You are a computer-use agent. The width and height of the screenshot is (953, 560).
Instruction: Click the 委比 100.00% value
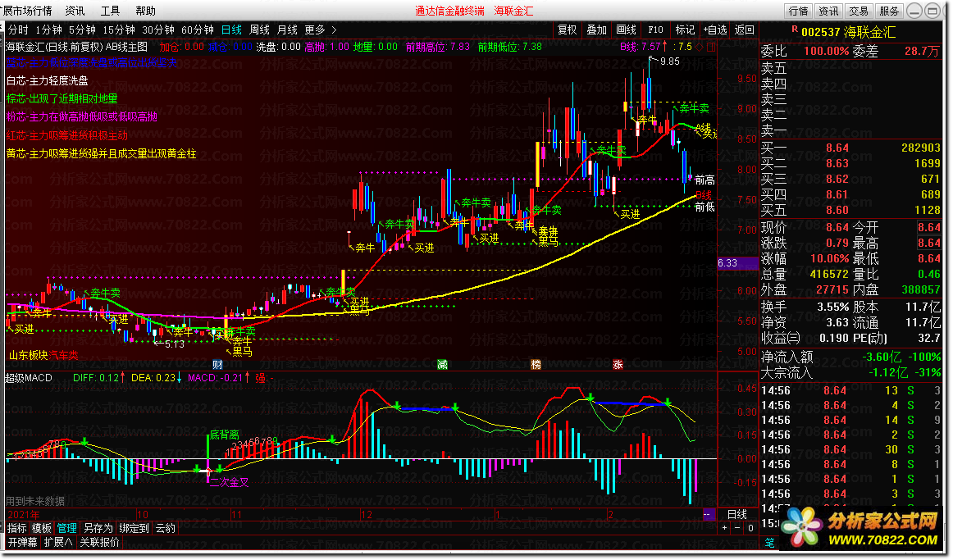[x=826, y=52]
